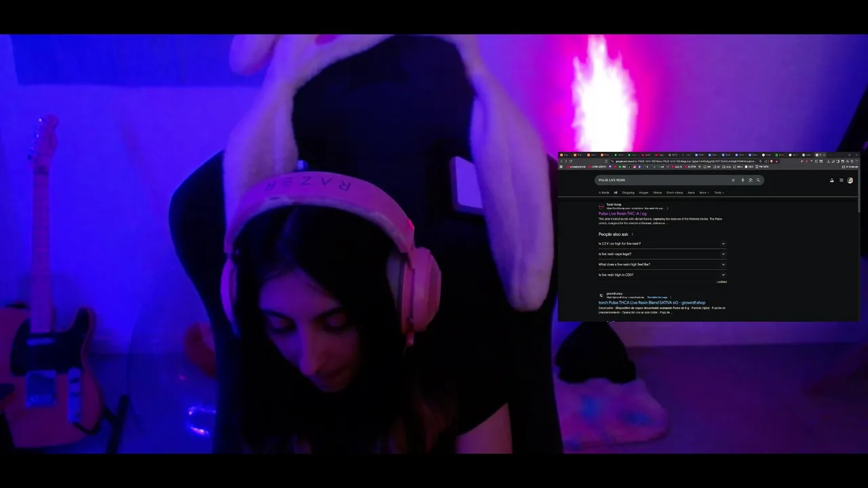This screenshot has height=488, width=868.
Task: Switch to the Short videos tab
Action: pos(675,192)
